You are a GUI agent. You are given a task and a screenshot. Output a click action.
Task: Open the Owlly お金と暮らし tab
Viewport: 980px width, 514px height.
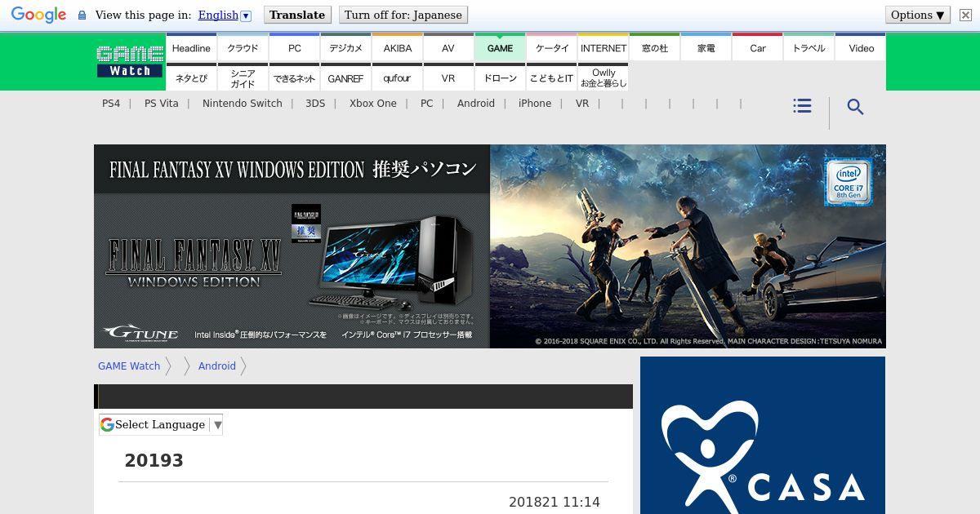[603, 78]
